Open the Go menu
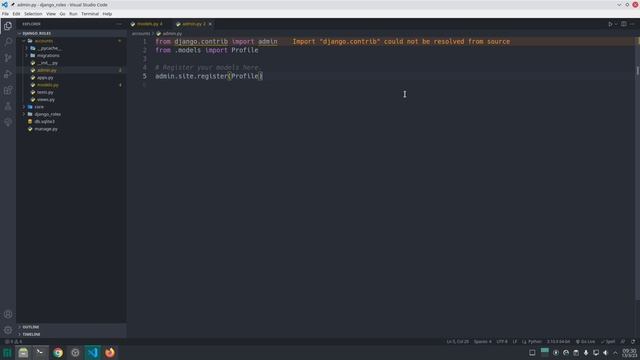The height and width of the screenshot is (360, 640). click(62, 14)
